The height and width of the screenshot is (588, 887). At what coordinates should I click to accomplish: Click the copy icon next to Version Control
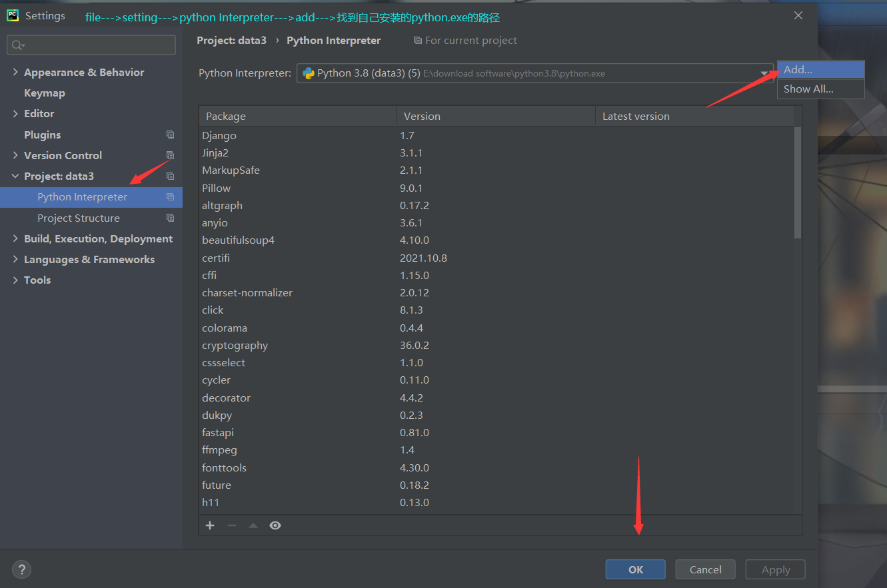tap(171, 155)
